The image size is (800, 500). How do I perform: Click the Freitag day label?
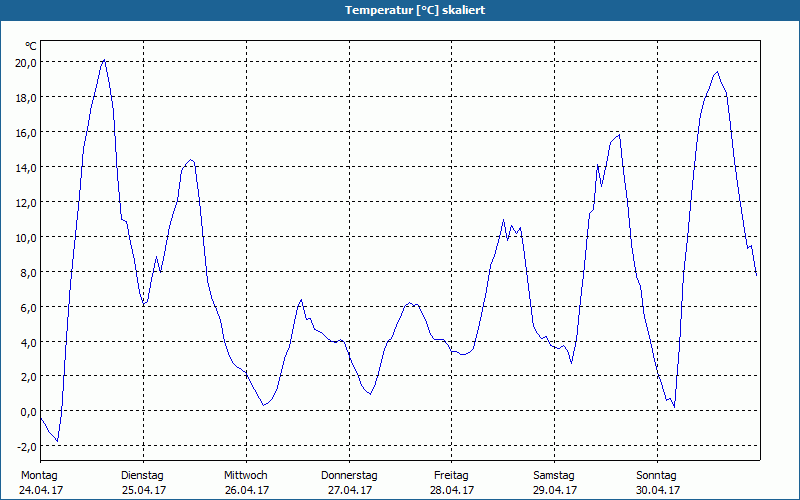[x=452, y=476]
